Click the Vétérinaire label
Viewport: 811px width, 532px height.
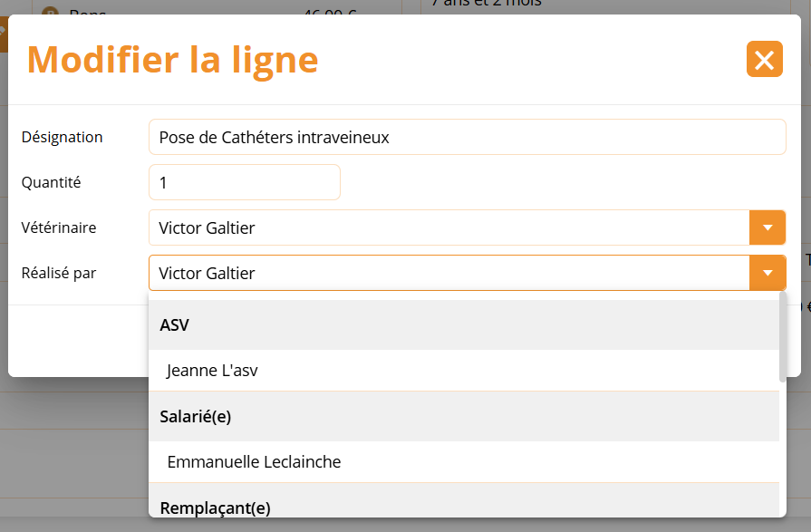coord(59,227)
